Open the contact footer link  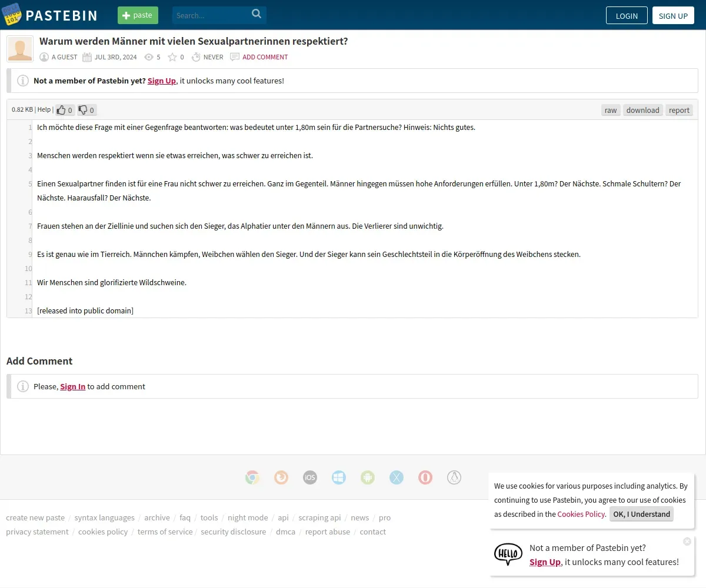click(x=373, y=532)
